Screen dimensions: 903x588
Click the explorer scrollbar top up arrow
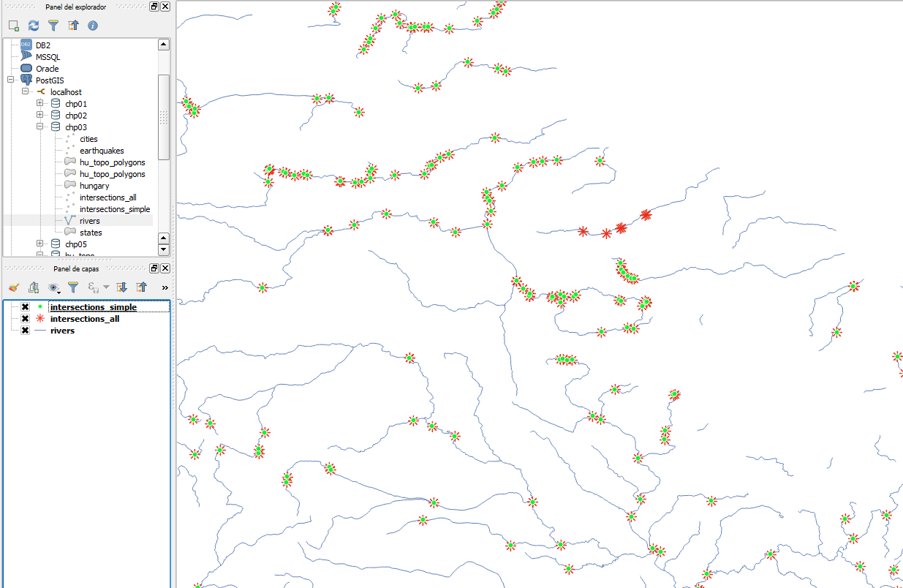click(164, 45)
